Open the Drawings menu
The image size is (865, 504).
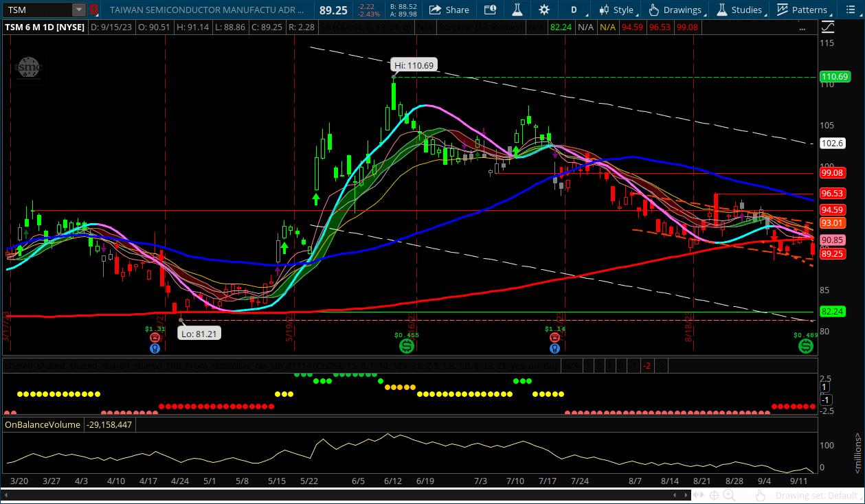click(x=675, y=10)
